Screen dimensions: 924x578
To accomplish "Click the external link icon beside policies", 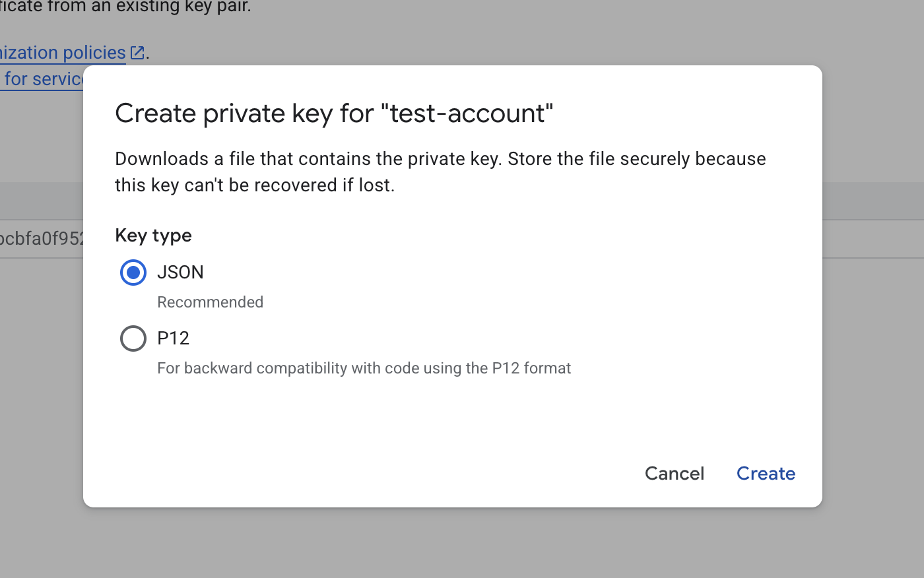I will coord(137,53).
